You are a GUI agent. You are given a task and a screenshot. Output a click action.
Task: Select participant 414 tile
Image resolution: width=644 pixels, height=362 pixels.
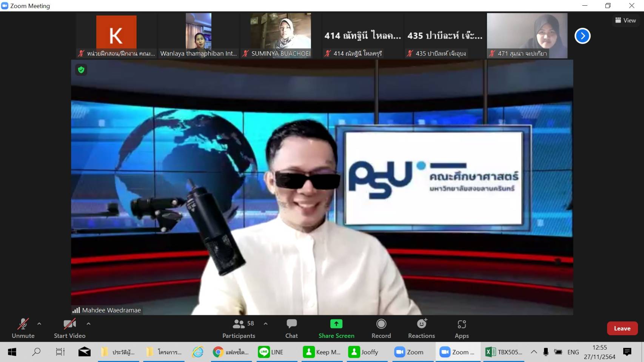363,35
